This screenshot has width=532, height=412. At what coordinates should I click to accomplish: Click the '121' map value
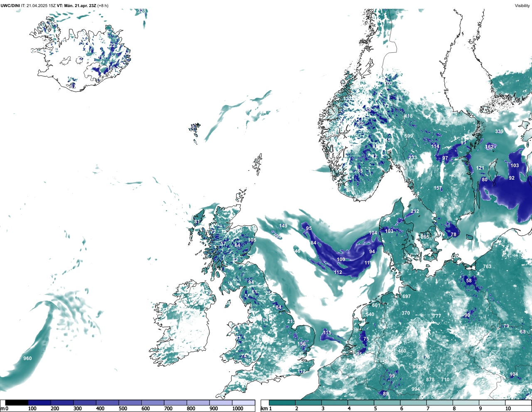click(480, 168)
